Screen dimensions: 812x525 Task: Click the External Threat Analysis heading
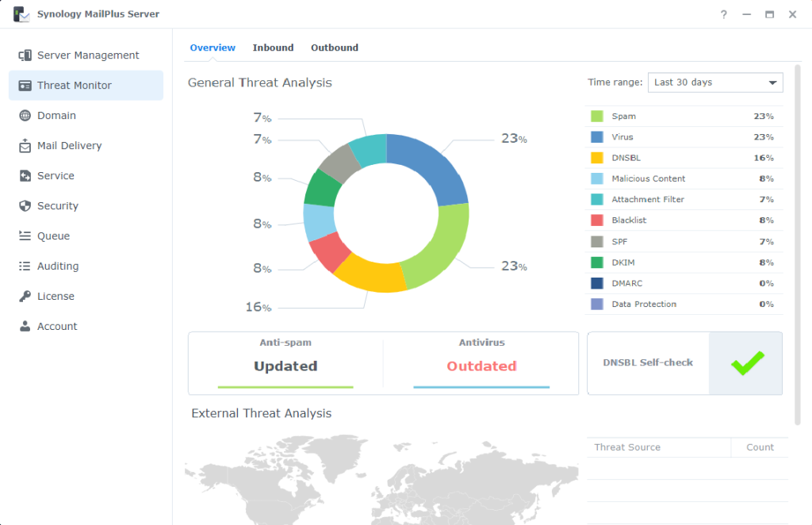click(x=262, y=413)
